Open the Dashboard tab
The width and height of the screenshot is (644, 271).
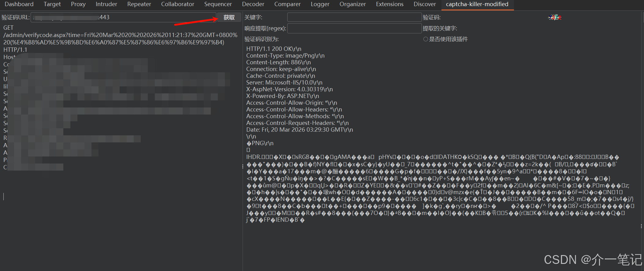coord(19,4)
